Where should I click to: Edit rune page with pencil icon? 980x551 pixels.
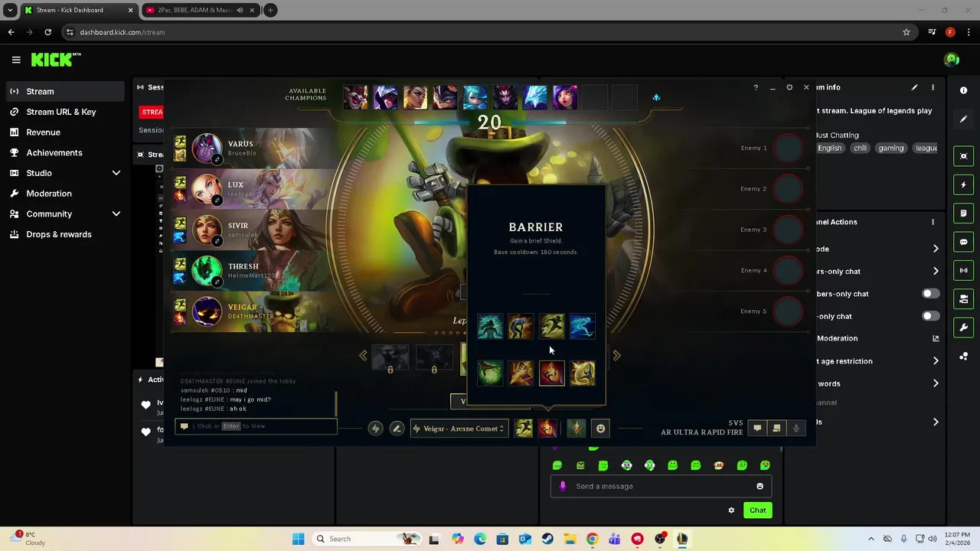(x=397, y=429)
